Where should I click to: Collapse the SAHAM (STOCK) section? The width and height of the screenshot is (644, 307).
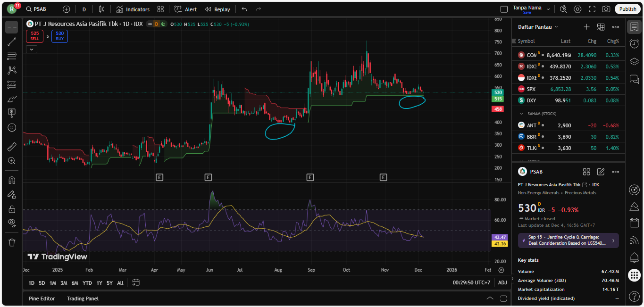(x=521, y=114)
